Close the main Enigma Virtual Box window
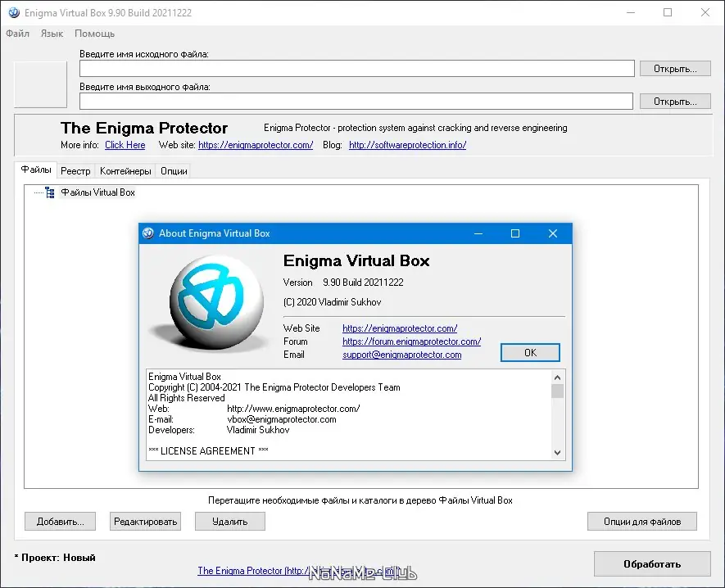 (705, 12)
